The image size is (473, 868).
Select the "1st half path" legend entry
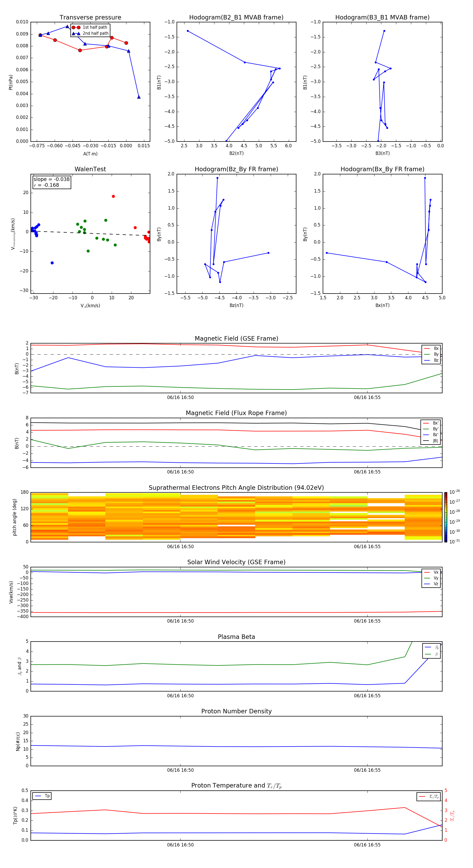coord(90,27)
